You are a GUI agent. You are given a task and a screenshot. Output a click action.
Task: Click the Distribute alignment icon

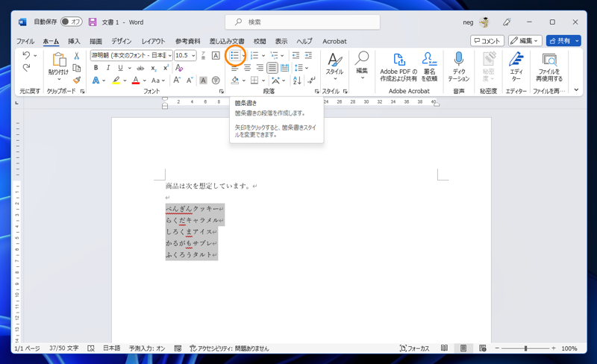click(x=284, y=68)
